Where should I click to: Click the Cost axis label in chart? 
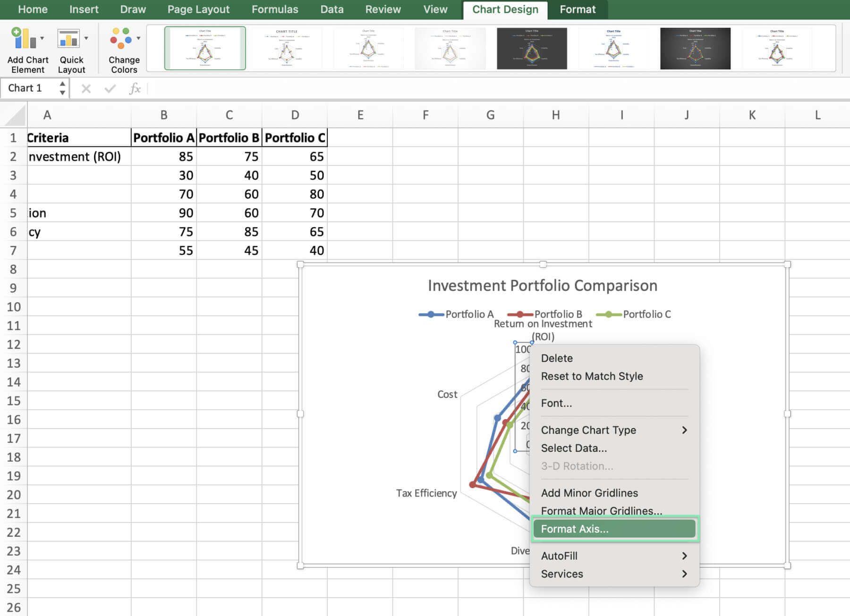[x=447, y=395]
